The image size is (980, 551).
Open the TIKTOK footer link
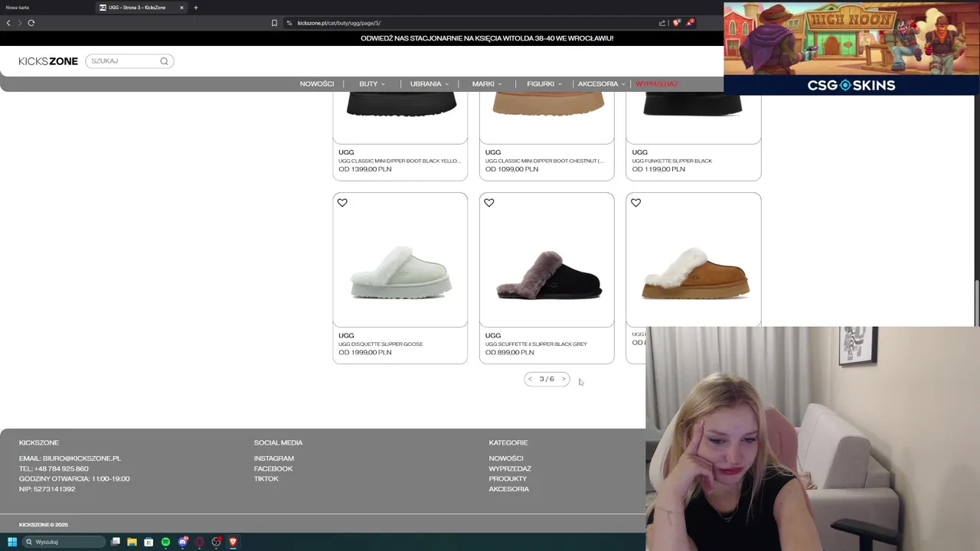(266, 479)
